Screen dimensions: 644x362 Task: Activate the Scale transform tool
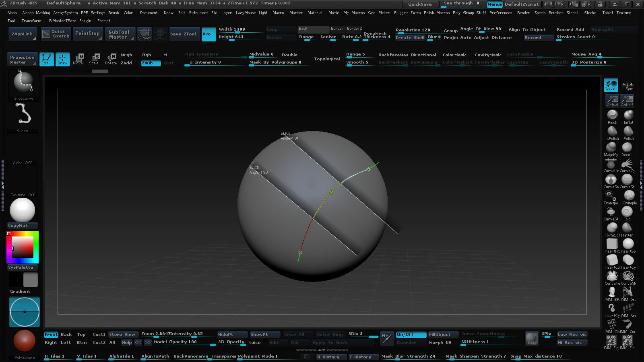[x=94, y=59]
